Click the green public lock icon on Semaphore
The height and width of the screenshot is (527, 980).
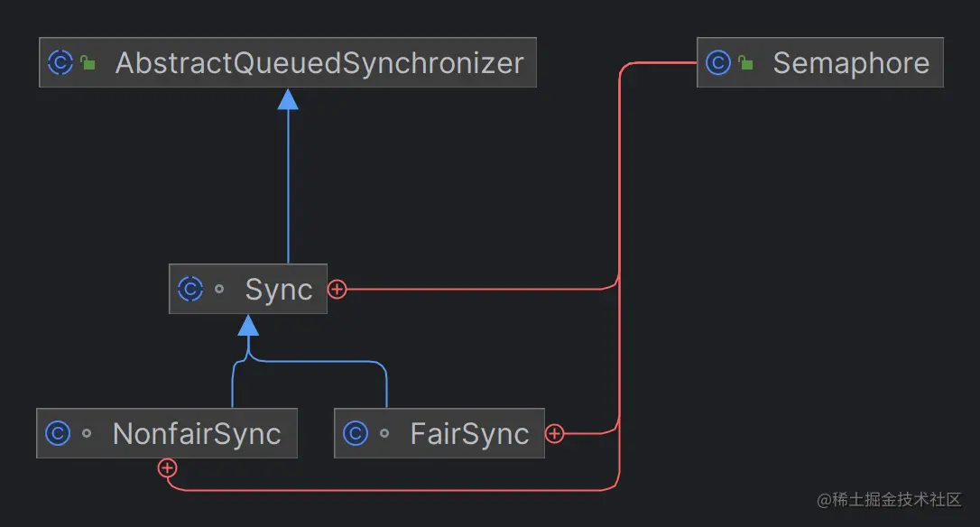point(745,62)
